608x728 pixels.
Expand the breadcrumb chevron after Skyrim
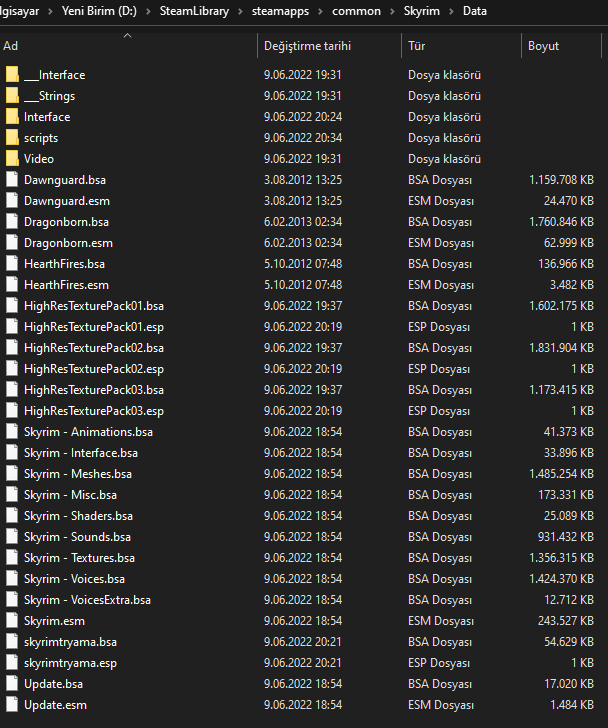(x=451, y=11)
